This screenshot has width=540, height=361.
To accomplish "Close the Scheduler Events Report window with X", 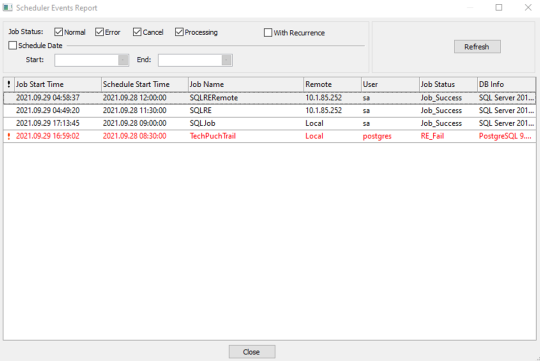I will [x=528, y=8].
